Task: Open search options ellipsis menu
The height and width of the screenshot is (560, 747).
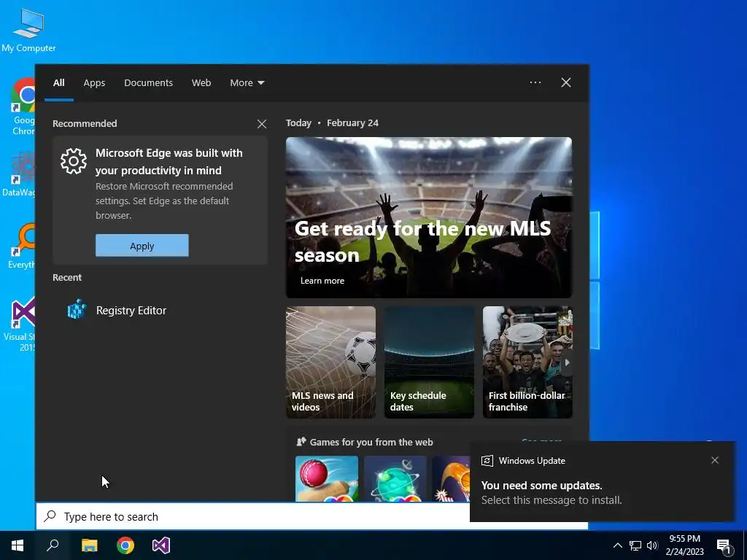Action: click(x=535, y=82)
